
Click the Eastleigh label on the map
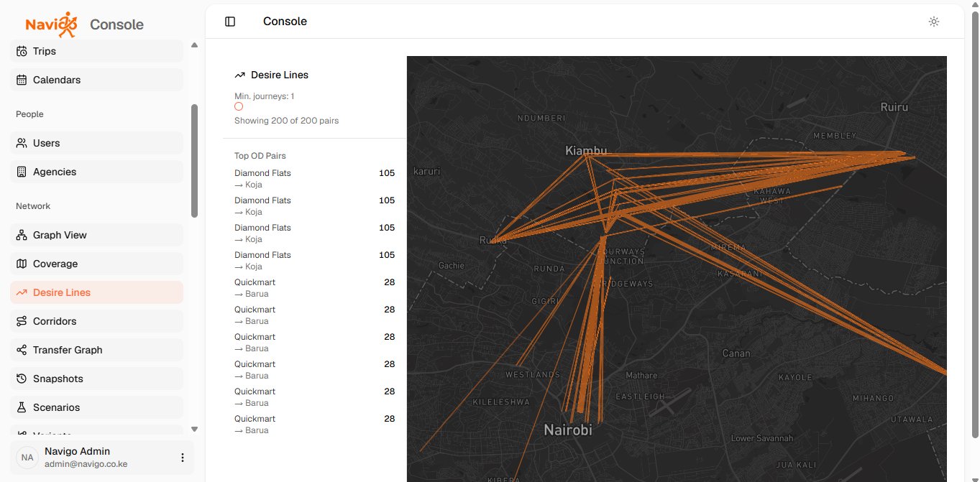click(x=641, y=397)
